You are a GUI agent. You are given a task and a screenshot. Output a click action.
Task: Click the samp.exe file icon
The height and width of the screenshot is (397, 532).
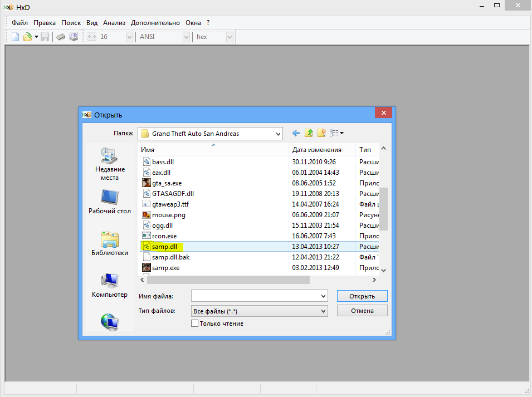click(x=147, y=267)
